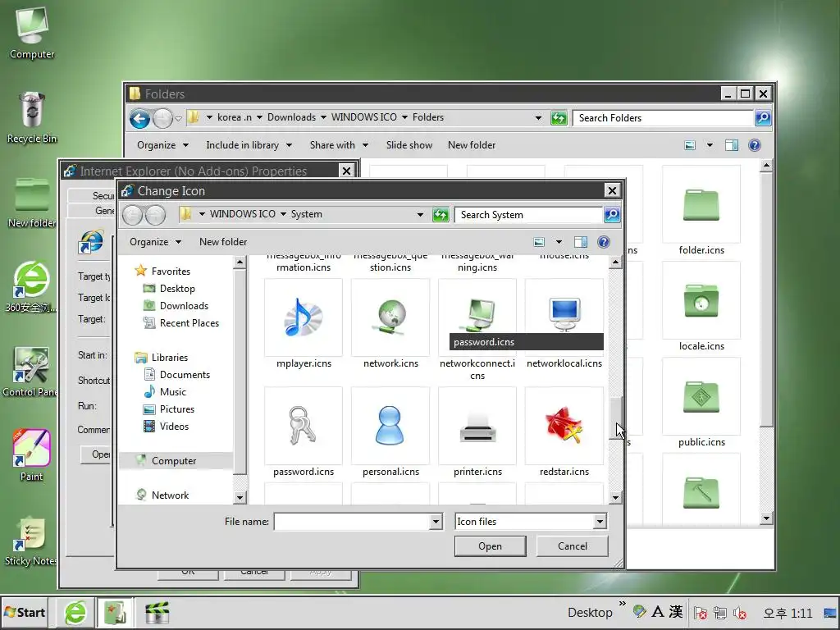
Task: Click the Search Folders field
Action: pyautogui.click(x=663, y=118)
